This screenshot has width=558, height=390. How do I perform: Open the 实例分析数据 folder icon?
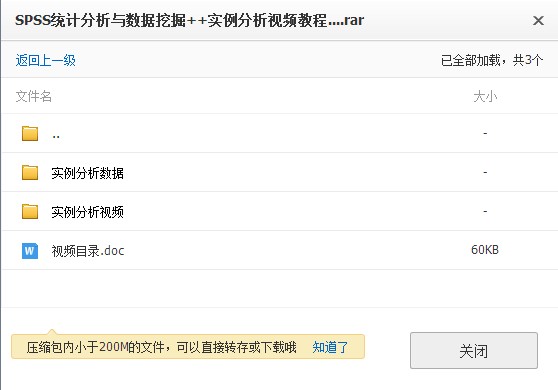[30, 173]
